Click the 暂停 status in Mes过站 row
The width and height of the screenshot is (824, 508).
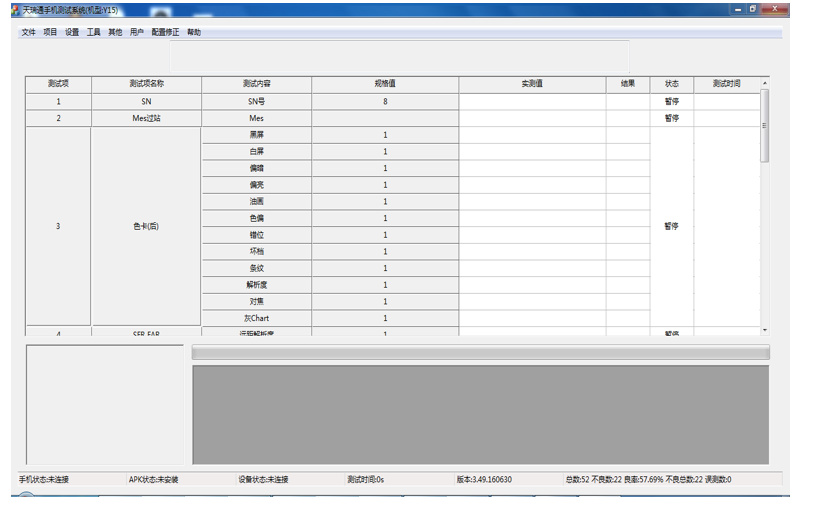click(x=672, y=118)
